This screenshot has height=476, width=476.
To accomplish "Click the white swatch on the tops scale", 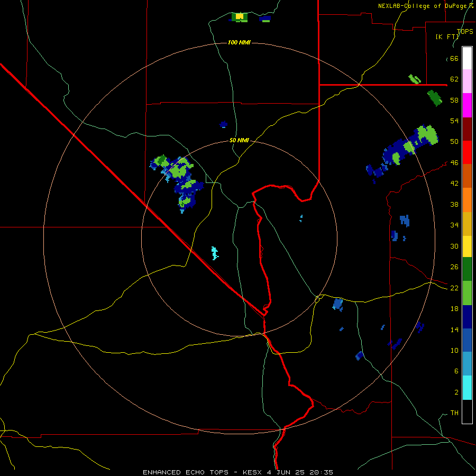I will point(467,58).
